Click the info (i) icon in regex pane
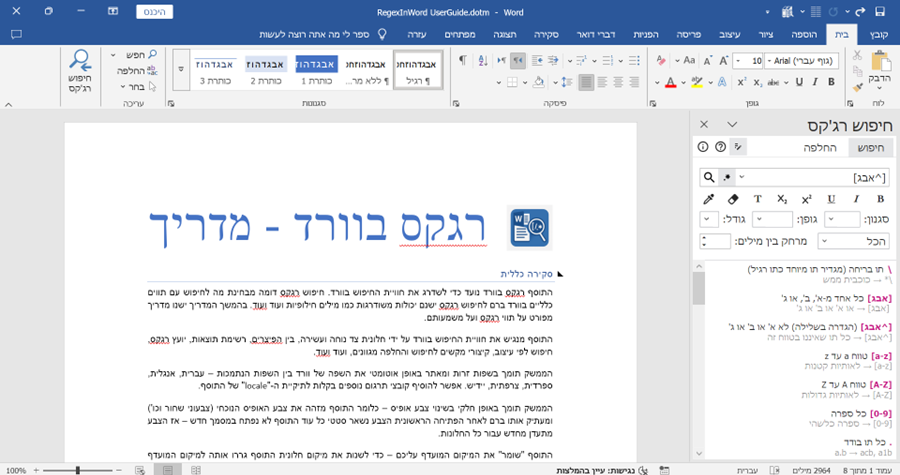This screenshot has width=900, height=475. pos(703,147)
